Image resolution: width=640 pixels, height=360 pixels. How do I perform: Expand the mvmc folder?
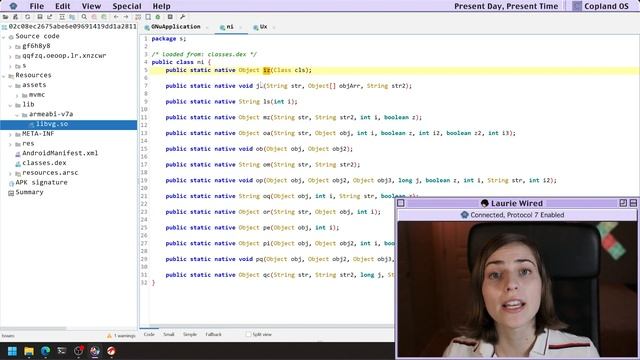[x=17, y=95]
